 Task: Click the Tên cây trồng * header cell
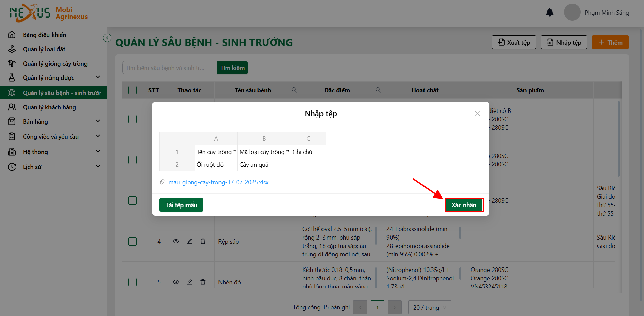216,152
